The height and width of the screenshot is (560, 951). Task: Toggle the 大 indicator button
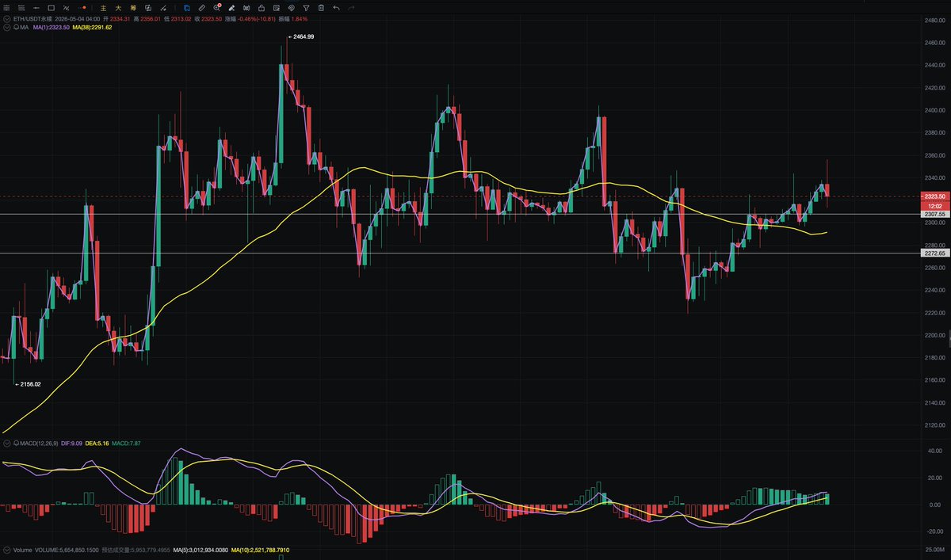(118, 7)
